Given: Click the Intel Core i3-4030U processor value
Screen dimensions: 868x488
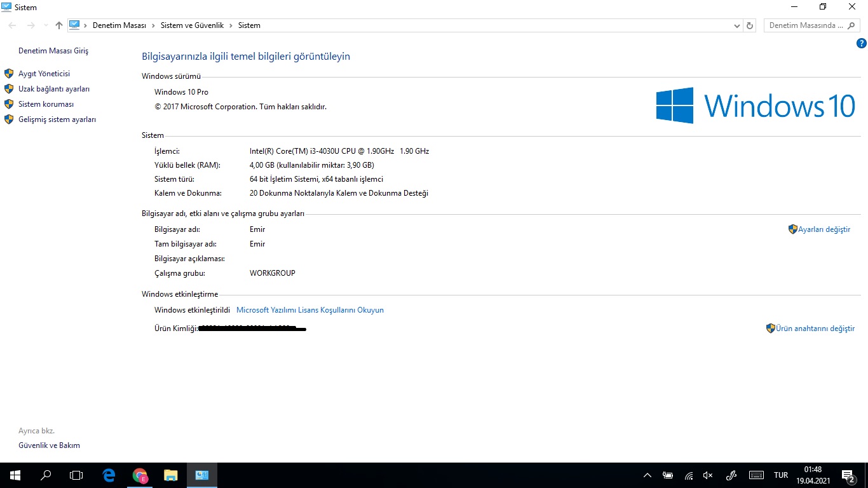Looking at the screenshot, I should pos(339,151).
